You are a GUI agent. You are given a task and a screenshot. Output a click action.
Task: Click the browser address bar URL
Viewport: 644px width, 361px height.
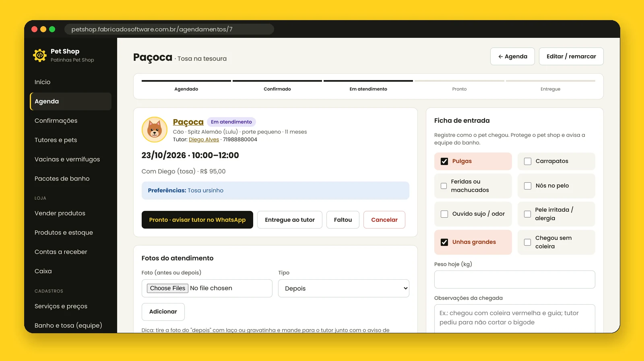pyautogui.click(x=169, y=29)
